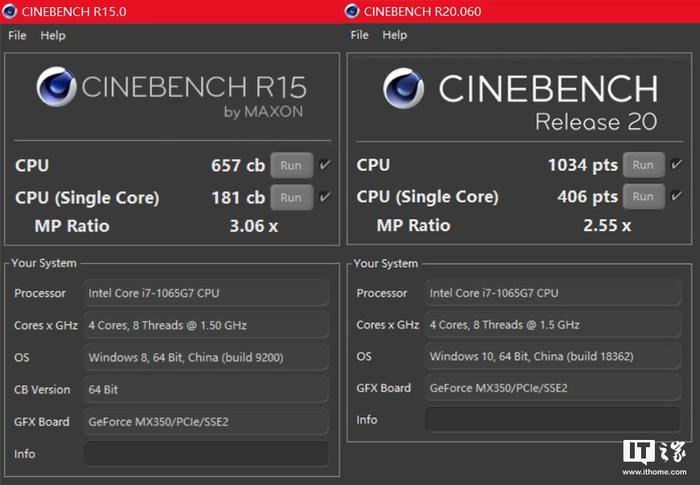Click the '1034 pts' CPU score
This screenshot has width=700, height=485.
coord(583,165)
